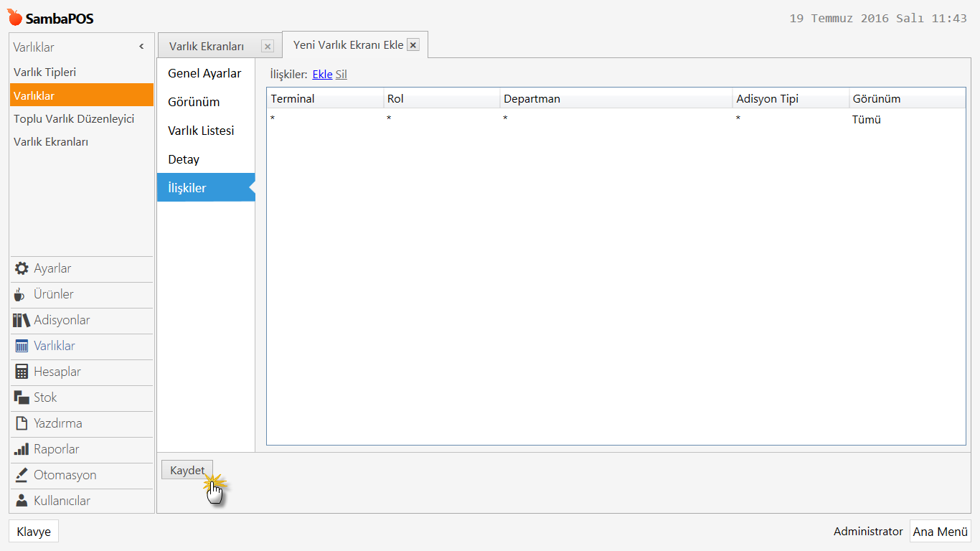The image size is (980, 551).
Task: Click the Terminal column header
Action: pyautogui.click(x=325, y=98)
